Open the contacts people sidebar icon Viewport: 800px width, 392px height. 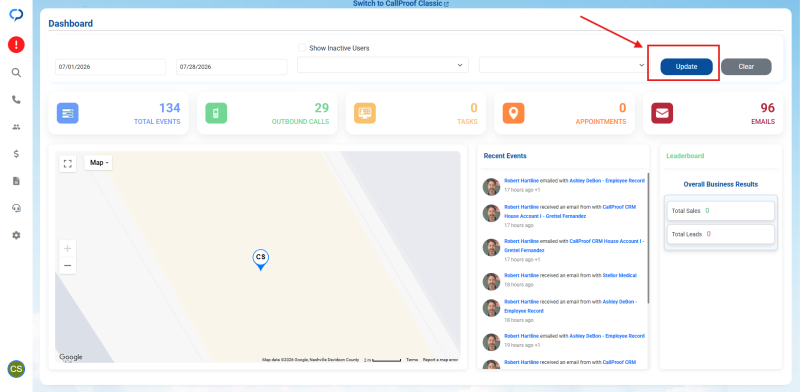pos(16,127)
